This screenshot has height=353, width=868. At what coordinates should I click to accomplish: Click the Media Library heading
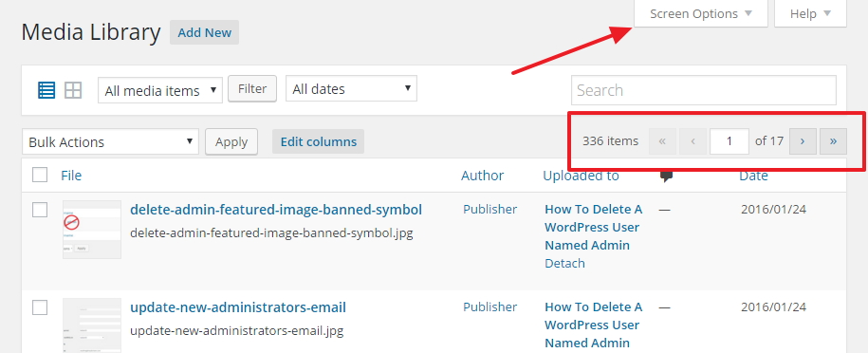91,32
